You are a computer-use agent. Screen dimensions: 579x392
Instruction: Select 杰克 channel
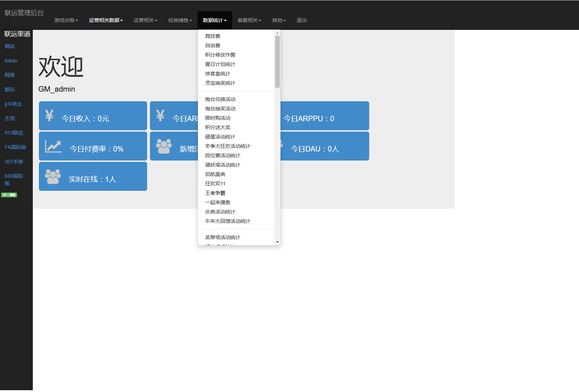point(10,118)
